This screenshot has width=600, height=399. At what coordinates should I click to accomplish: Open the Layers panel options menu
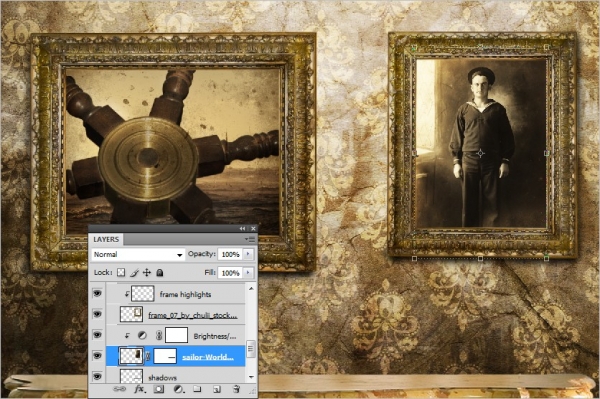point(249,239)
